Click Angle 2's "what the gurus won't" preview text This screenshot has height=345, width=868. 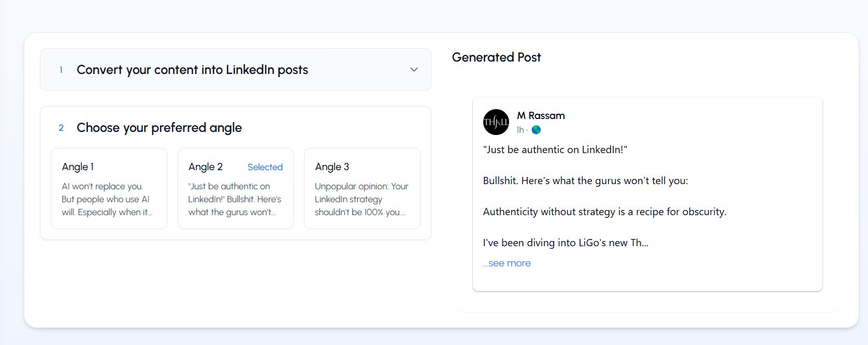click(232, 212)
